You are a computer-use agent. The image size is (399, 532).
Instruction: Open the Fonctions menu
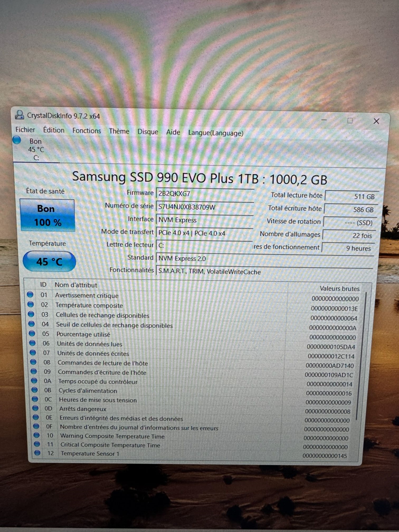click(87, 131)
